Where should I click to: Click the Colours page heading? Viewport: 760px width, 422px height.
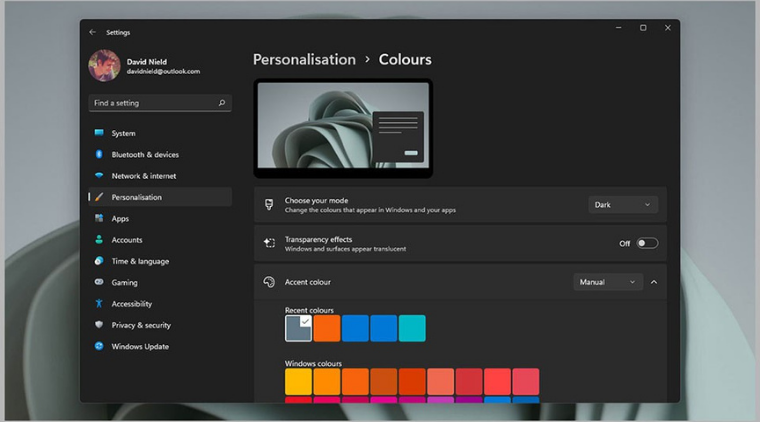click(405, 59)
